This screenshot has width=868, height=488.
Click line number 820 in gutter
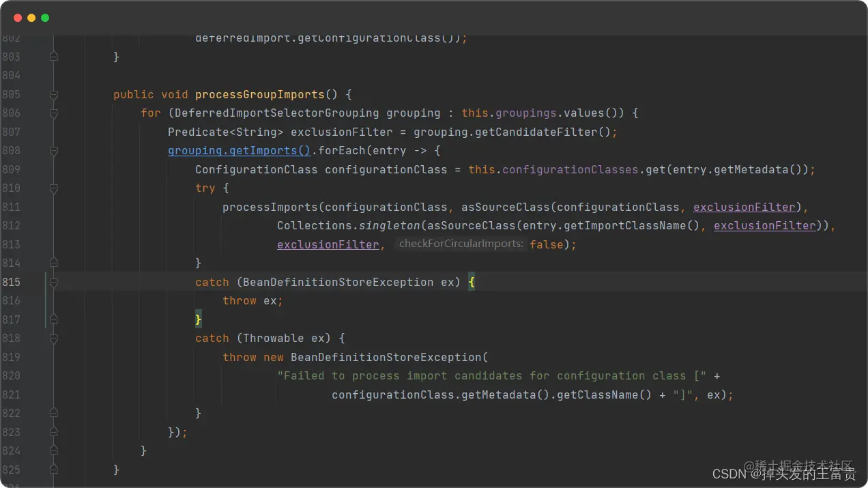[12, 376]
